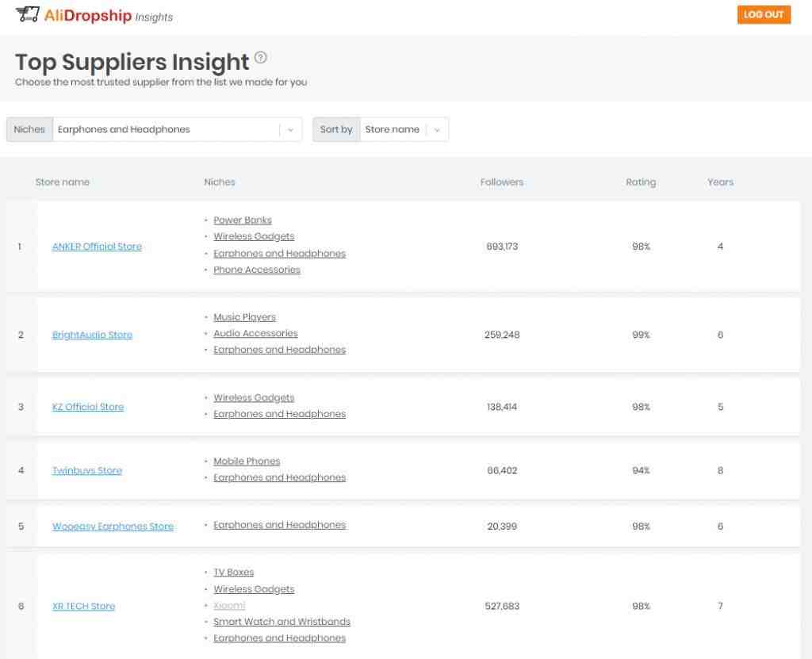This screenshot has width=812, height=659.
Task: Click the Store name column header
Action: coord(63,182)
